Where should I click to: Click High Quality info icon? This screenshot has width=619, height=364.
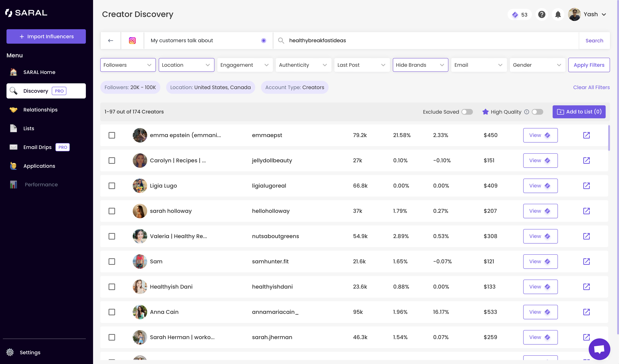[526, 112]
